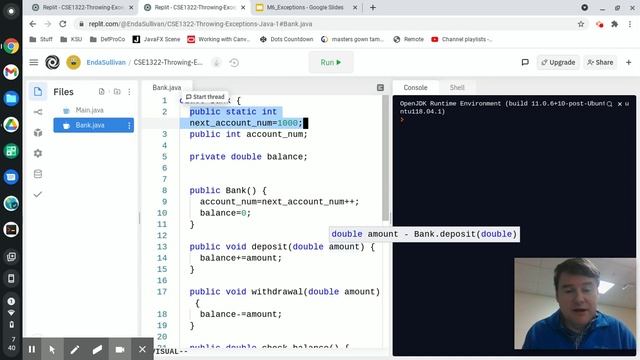Click the webcam video thumbnail
This screenshot has height=360, width=640.
pos(575,303)
